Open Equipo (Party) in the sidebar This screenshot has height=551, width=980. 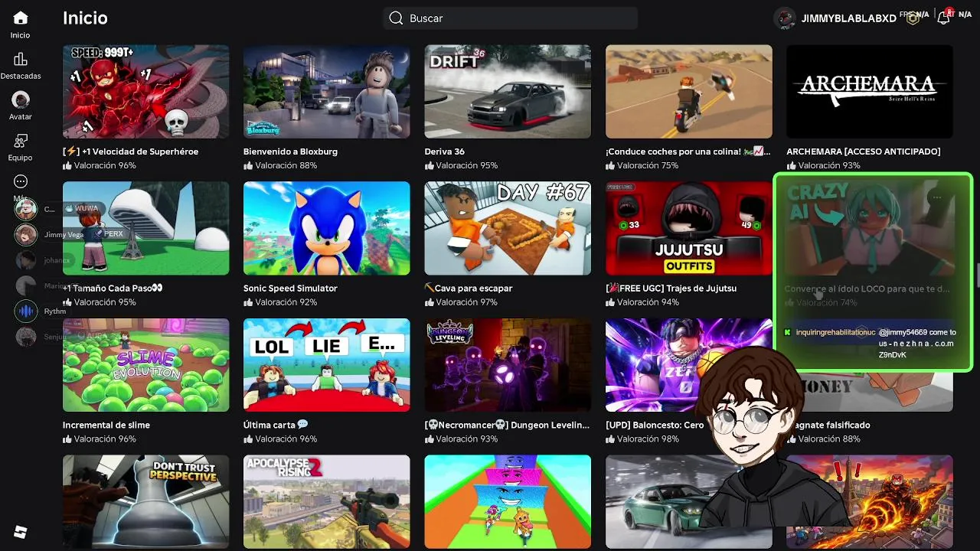pyautogui.click(x=21, y=147)
